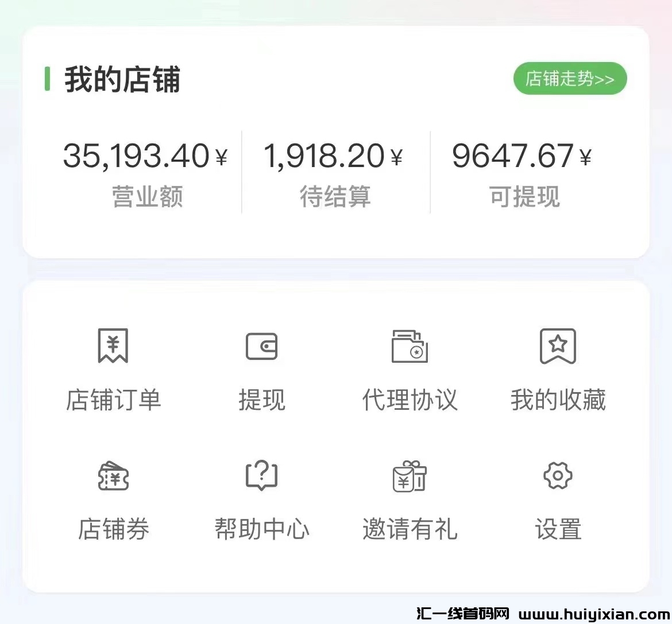Tap the 我的收藏 star bookmark icon
The image size is (672, 624).
(x=558, y=346)
